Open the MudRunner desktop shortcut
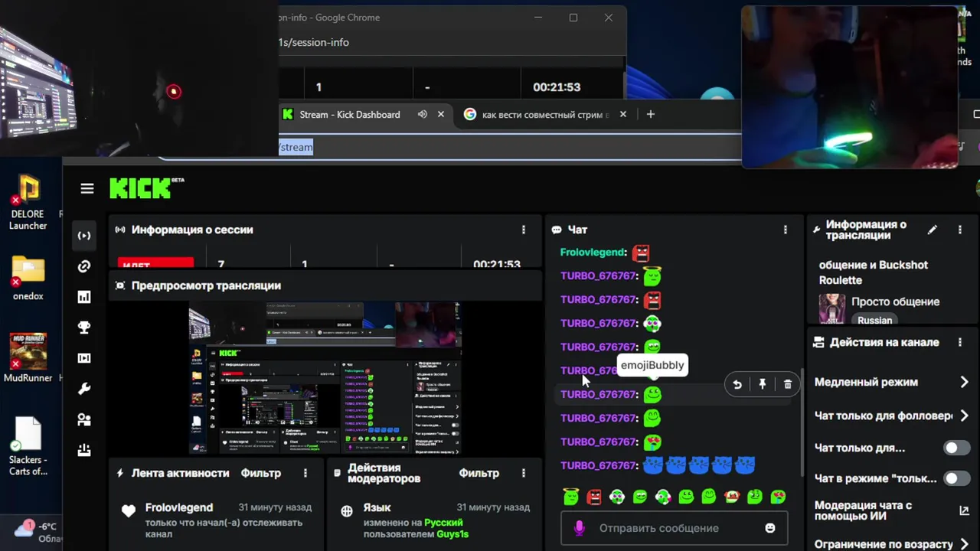 pyautogui.click(x=28, y=357)
